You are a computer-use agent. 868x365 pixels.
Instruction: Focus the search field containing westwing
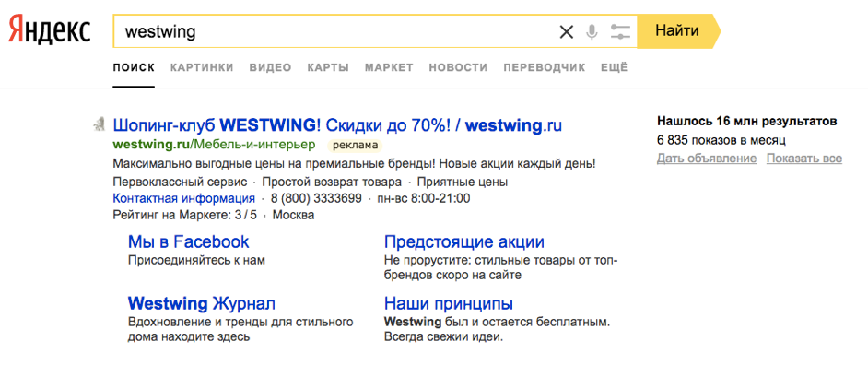(x=334, y=31)
